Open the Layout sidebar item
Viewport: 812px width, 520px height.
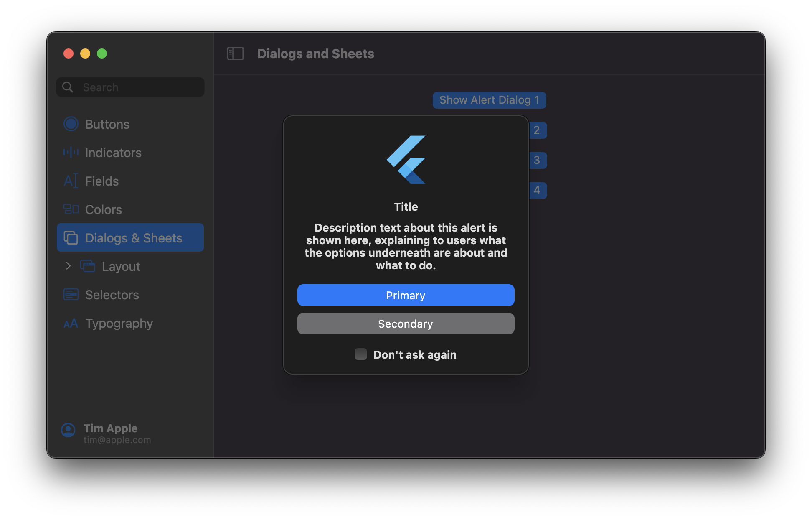[x=121, y=266]
